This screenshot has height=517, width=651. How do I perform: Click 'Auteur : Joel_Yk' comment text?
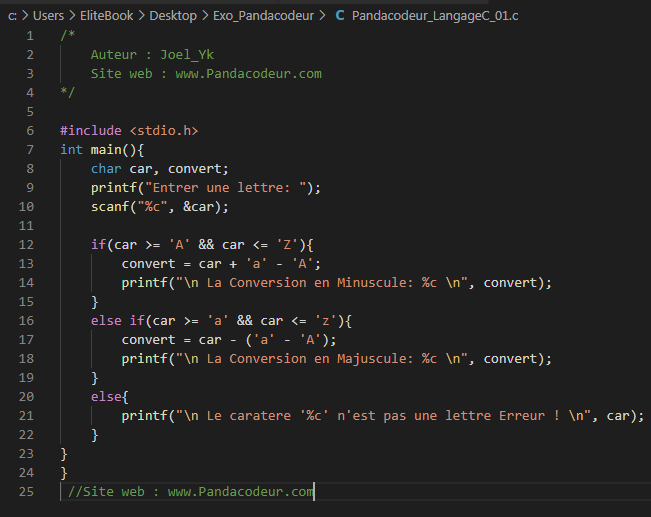(152, 55)
